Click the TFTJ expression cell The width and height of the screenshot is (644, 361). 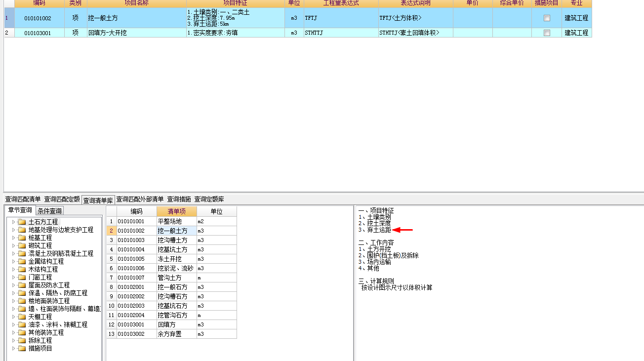point(341,18)
